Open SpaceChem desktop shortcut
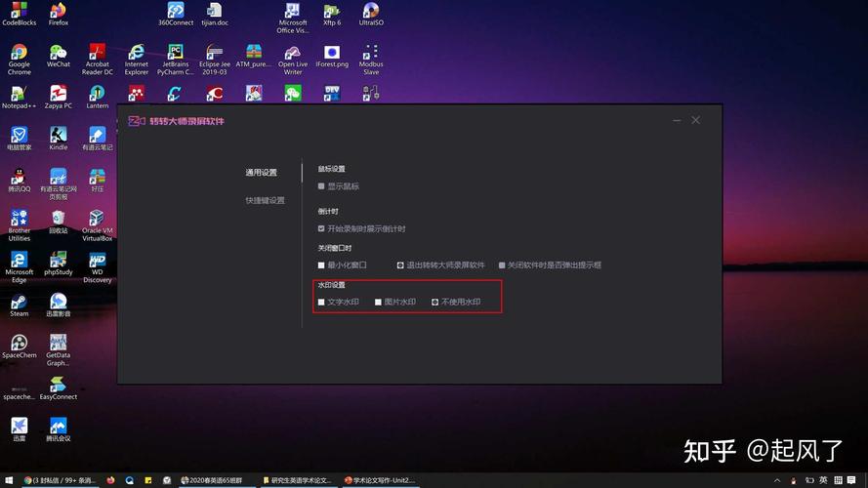This screenshot has height=488, width=868. (20, 346)
